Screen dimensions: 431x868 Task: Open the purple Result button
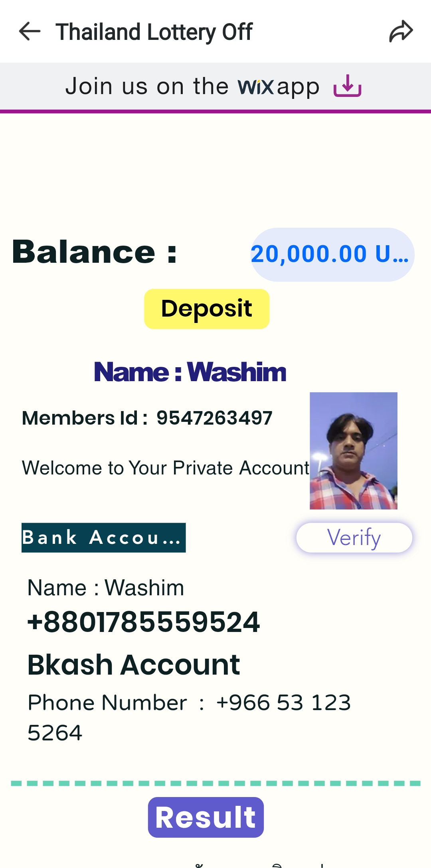click(x=206, y=817)
